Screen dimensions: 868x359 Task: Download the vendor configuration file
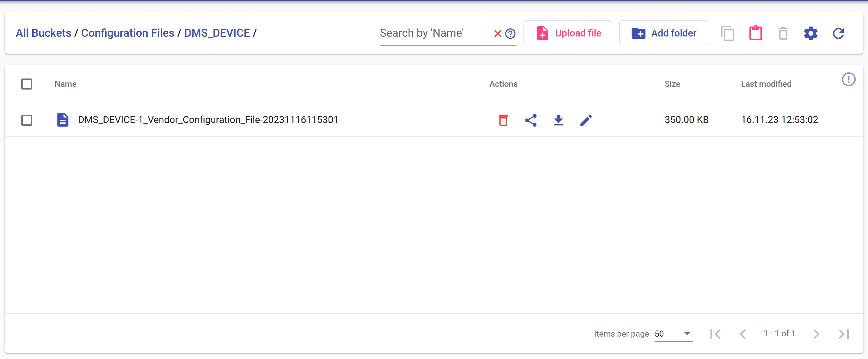click(558, 120)
